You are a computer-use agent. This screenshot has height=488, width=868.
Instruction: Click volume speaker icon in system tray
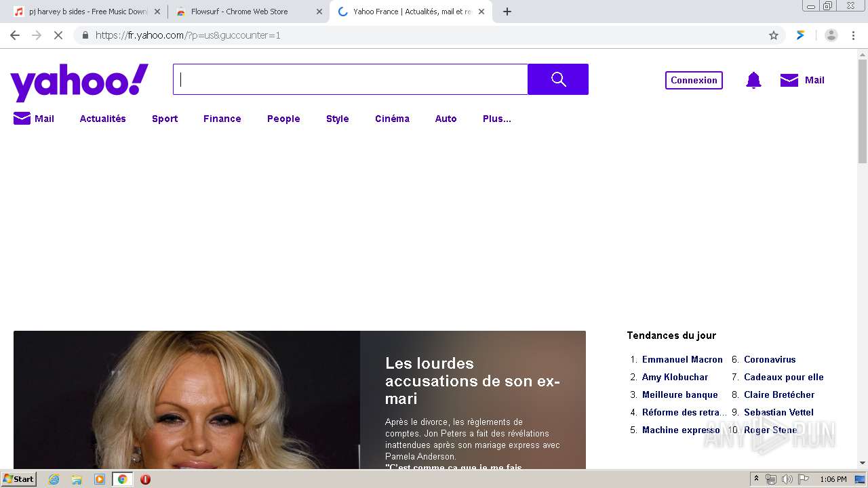(x=787, y=479)
